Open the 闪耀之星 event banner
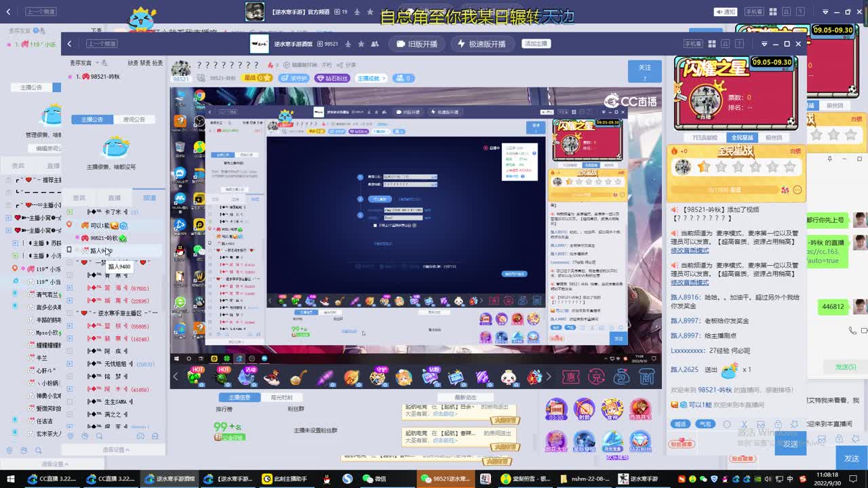The image size is (868, 488). [735, 91]
